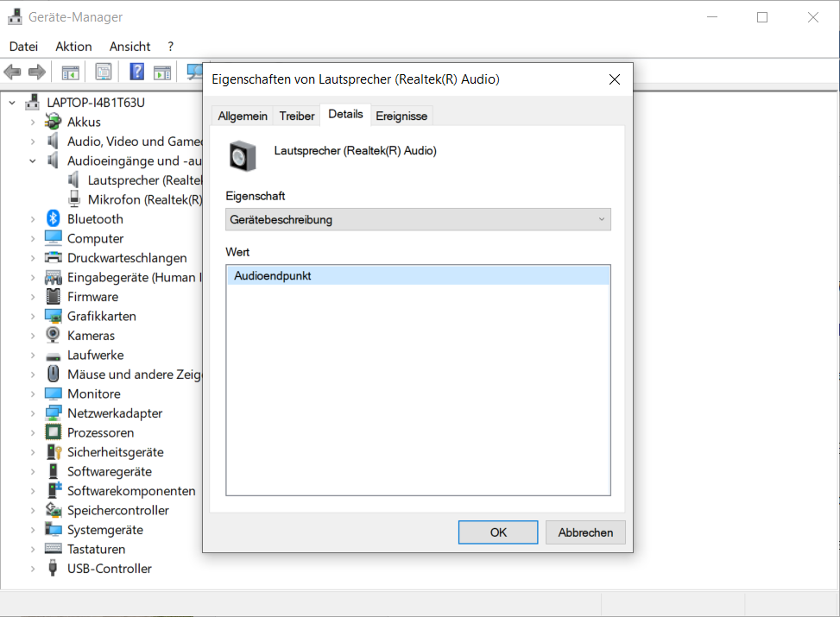
Task: Expand the Bluetooth category
Action: tap(33, 219)
